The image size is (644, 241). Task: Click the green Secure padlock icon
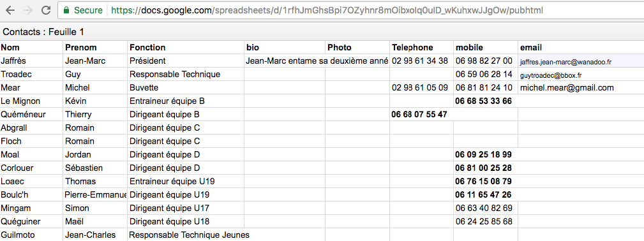coord(66,10)
